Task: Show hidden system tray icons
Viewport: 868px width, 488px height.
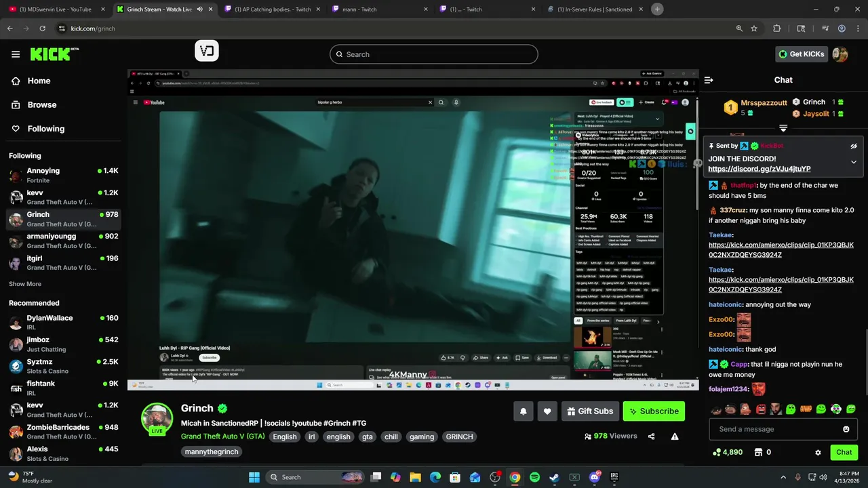Action: [x=783, y=477]
